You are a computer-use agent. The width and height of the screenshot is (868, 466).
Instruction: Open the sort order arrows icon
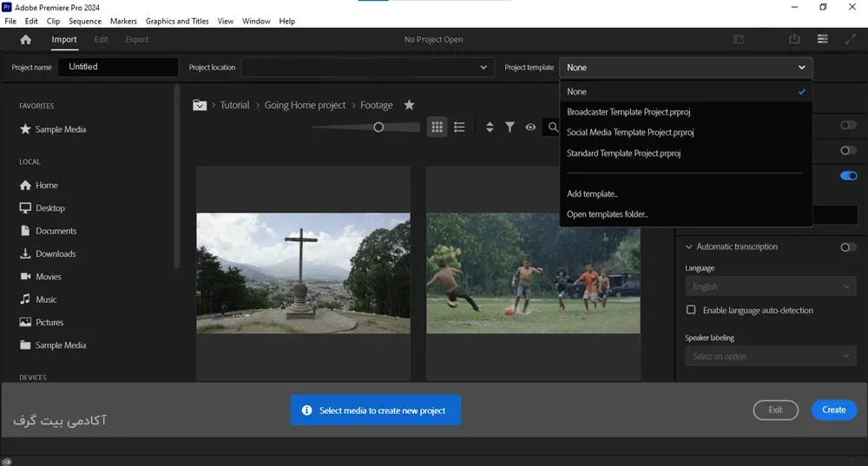coord(490,128)
